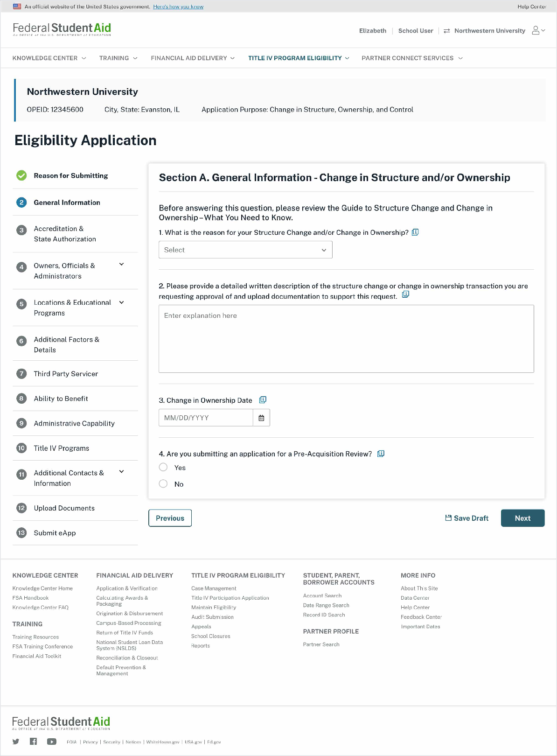Viewport: 557px width, 756px height.
Task: Click Save Draft
Action: (467, 518)
